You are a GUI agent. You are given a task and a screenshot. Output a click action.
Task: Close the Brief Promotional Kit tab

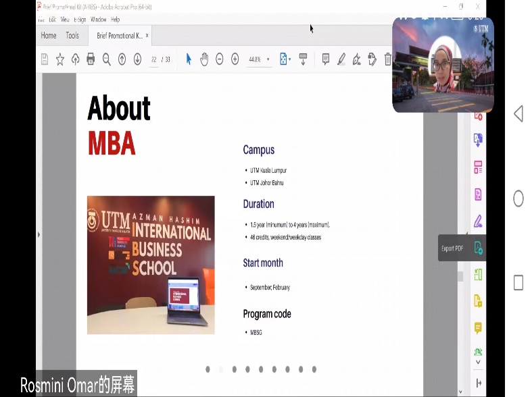pyautogui.click(x=147, y=36)
